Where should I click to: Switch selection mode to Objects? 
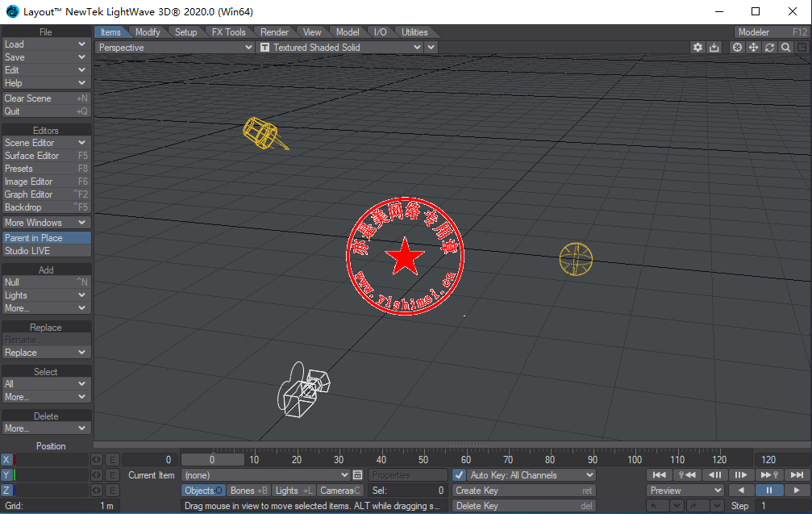coord(203,490)
